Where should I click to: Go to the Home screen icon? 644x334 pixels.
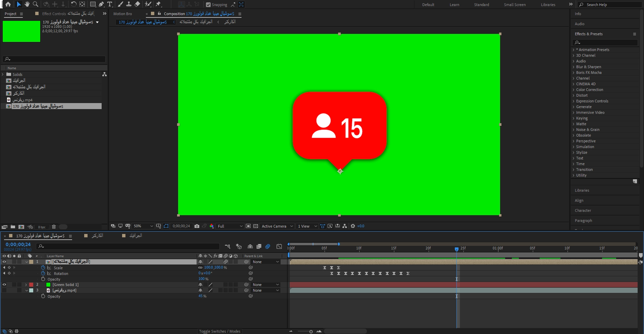click(8, 4)
